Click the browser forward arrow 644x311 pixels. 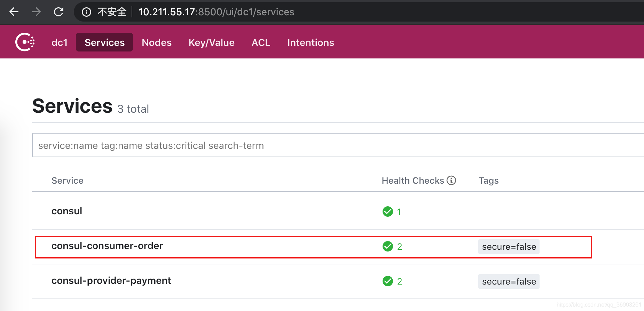36,12
